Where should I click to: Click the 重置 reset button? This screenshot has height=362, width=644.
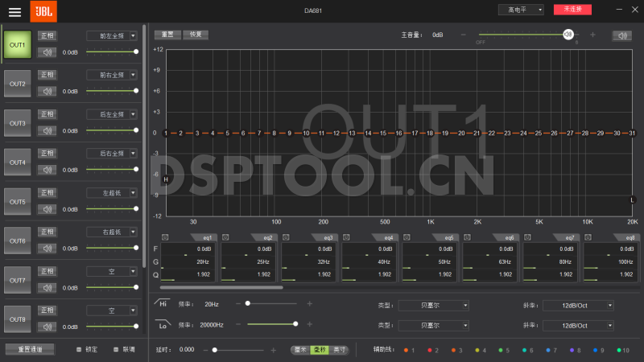tap(167, 35)
